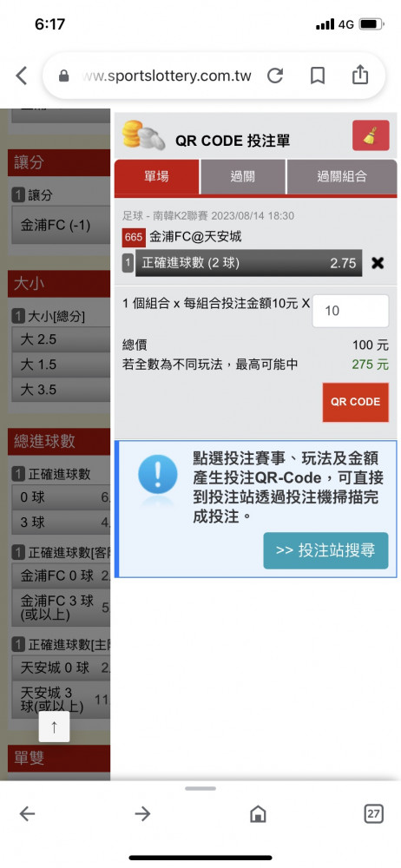Open the 過關組合 tab

[342, 177]
